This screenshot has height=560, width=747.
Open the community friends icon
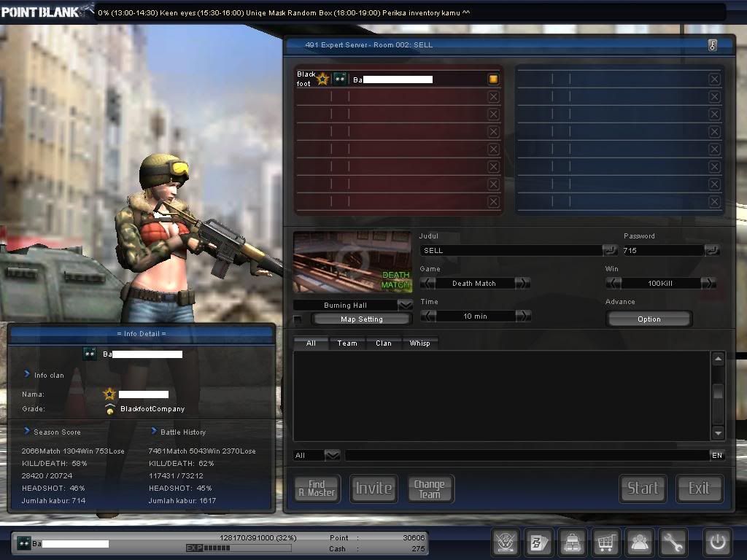click(639, 542)
